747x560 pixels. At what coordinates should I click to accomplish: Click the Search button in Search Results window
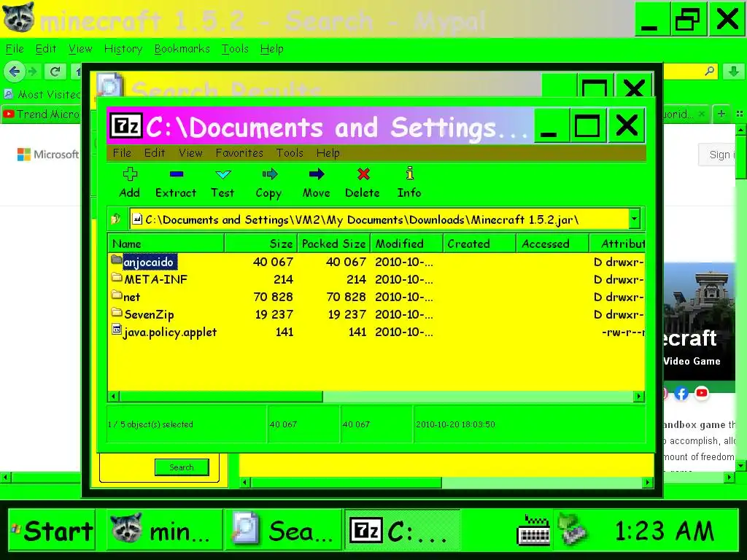click(x=182, y=467)
